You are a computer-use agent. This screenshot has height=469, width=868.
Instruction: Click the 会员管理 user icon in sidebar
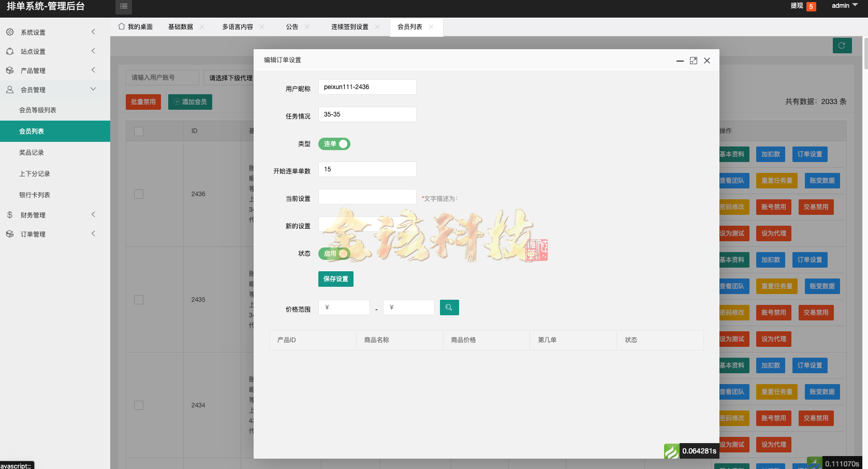[9, 89]
